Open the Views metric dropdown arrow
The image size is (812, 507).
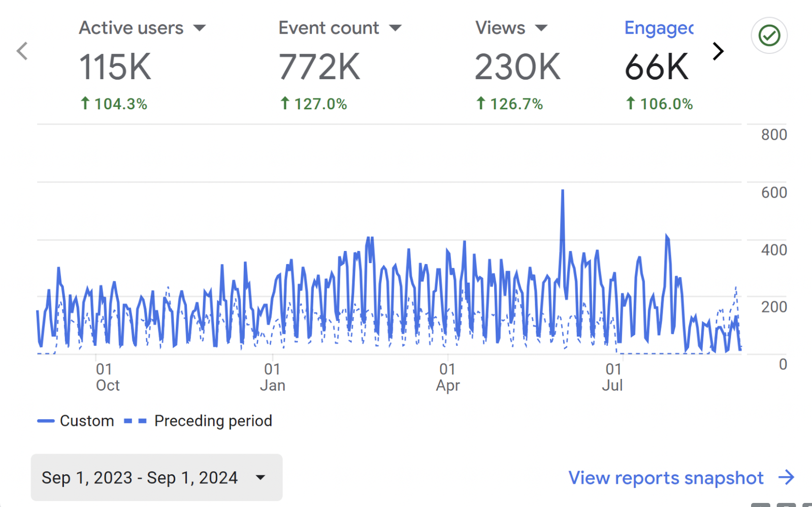541,28
